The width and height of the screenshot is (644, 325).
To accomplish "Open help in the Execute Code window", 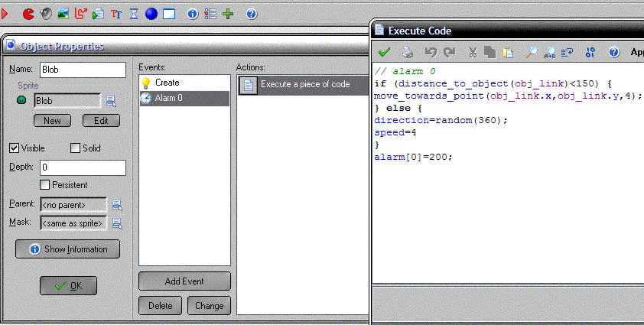I will pyautogui.click(x=613, y=52).
